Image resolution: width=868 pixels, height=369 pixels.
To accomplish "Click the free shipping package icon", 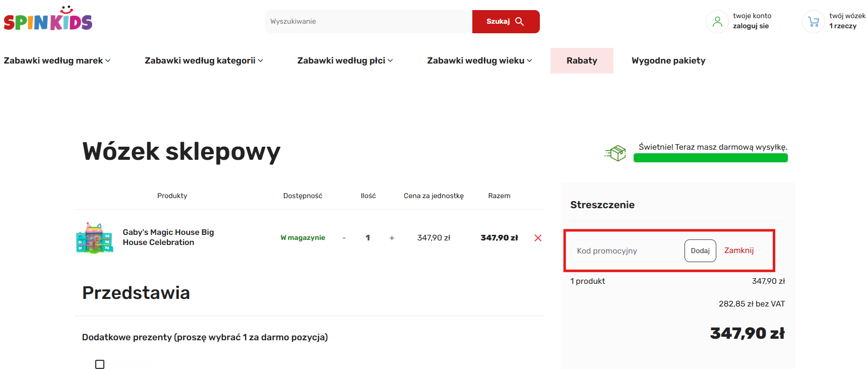I will (615, 153).
